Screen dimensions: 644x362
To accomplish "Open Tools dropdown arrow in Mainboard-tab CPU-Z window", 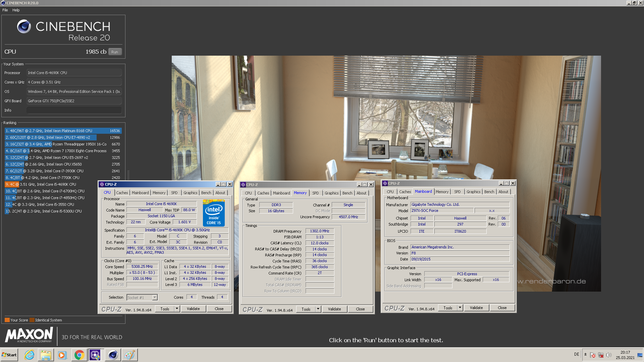I will click(x=460, y=308).
